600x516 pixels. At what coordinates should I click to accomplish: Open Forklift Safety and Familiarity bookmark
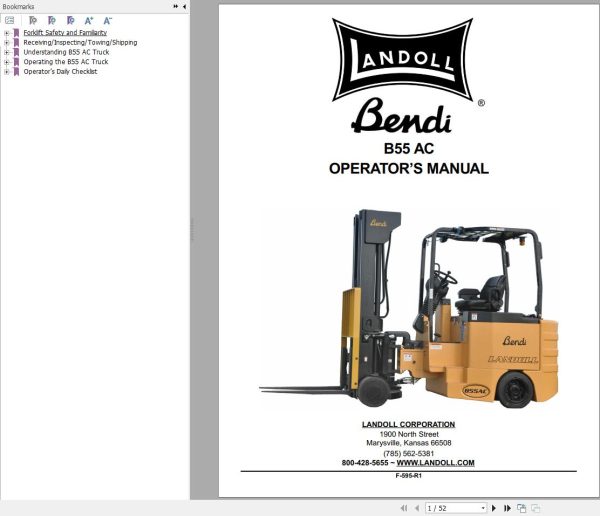[65, 33]
